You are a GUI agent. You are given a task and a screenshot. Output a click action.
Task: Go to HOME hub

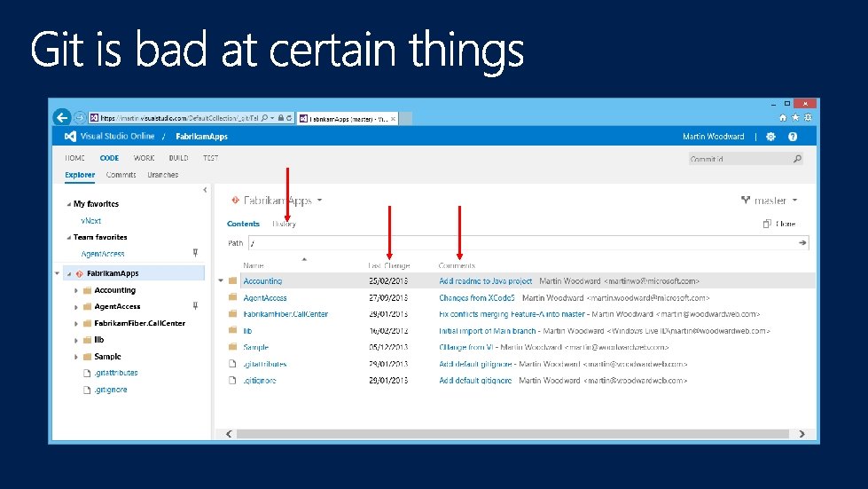pyautogui.click(x=74, y=158)
